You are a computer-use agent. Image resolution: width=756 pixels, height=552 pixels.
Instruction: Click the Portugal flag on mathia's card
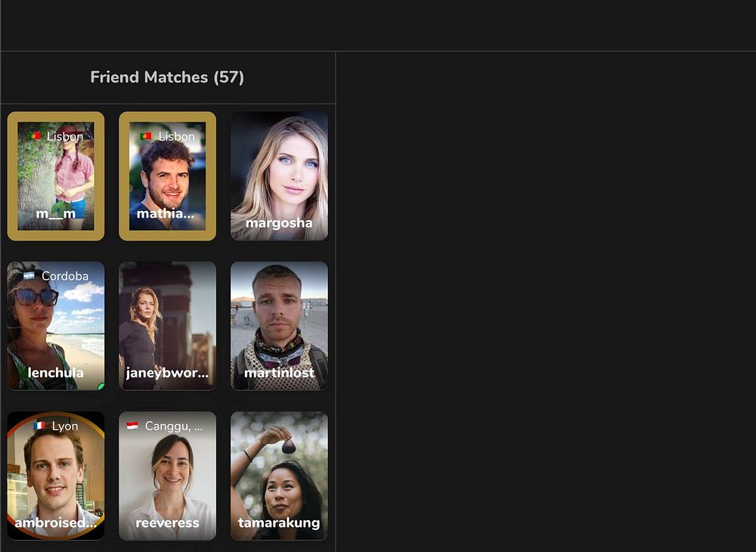[x=146, y=136]
